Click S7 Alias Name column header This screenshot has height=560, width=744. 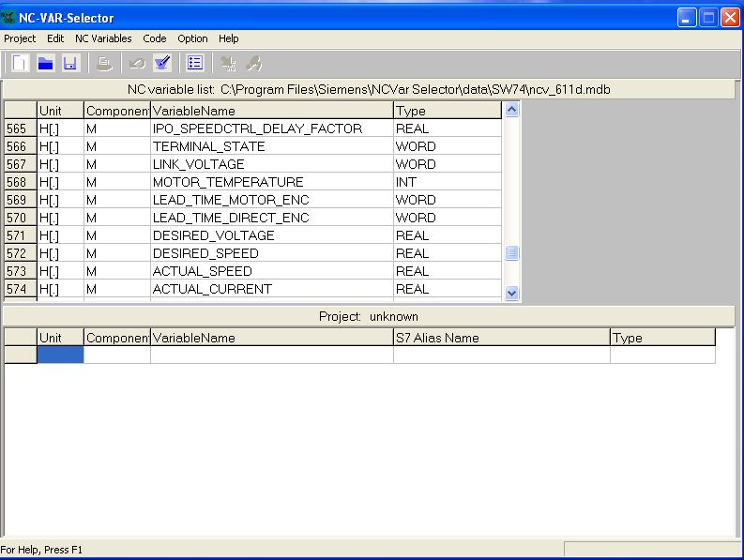pos(502,338)
